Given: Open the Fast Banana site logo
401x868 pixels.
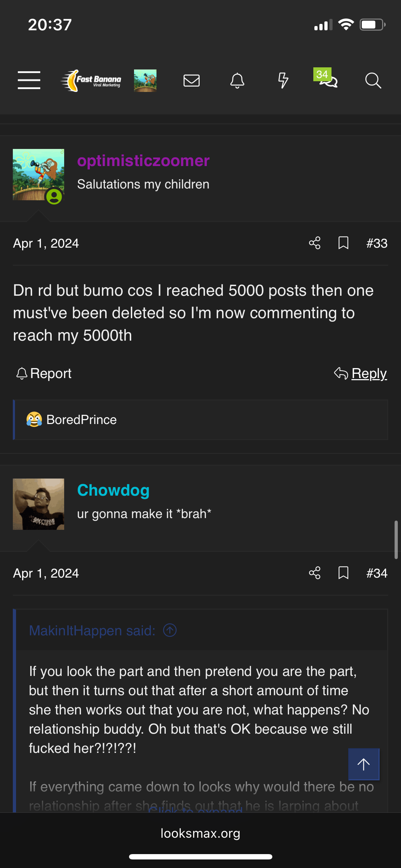Looking at the screenshot, I should (91, 81).
